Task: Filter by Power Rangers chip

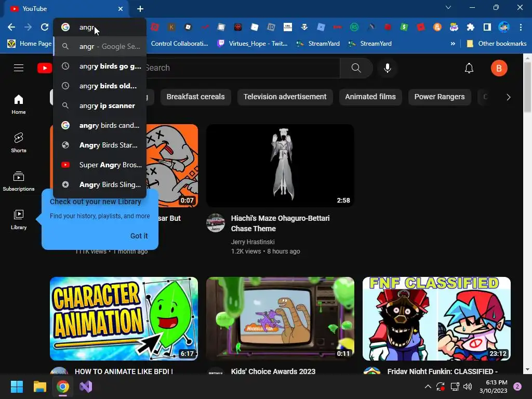Action: pos(440,97)
